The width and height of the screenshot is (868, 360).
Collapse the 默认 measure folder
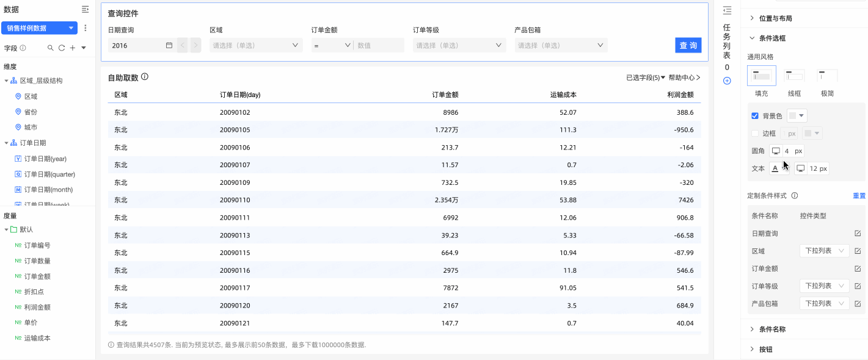6,229
